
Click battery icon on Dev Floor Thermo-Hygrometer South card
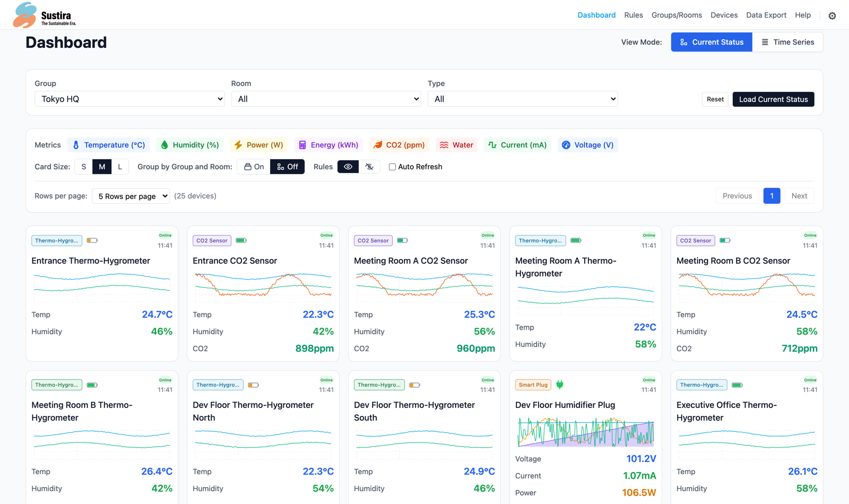[415, 385]
